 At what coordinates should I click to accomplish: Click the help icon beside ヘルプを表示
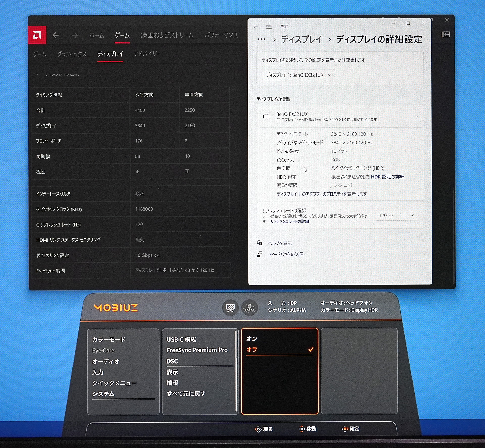pyautogui.click(x=260, y=243)
